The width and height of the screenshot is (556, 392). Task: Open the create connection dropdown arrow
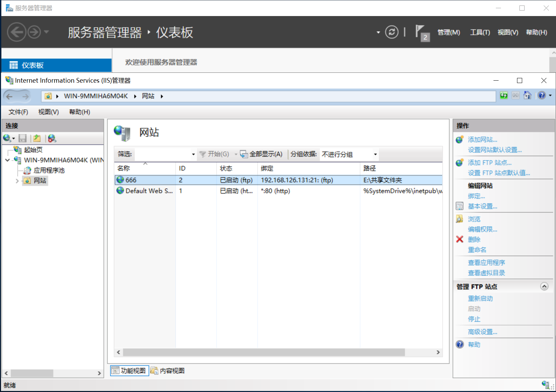(x=14, y=138)
